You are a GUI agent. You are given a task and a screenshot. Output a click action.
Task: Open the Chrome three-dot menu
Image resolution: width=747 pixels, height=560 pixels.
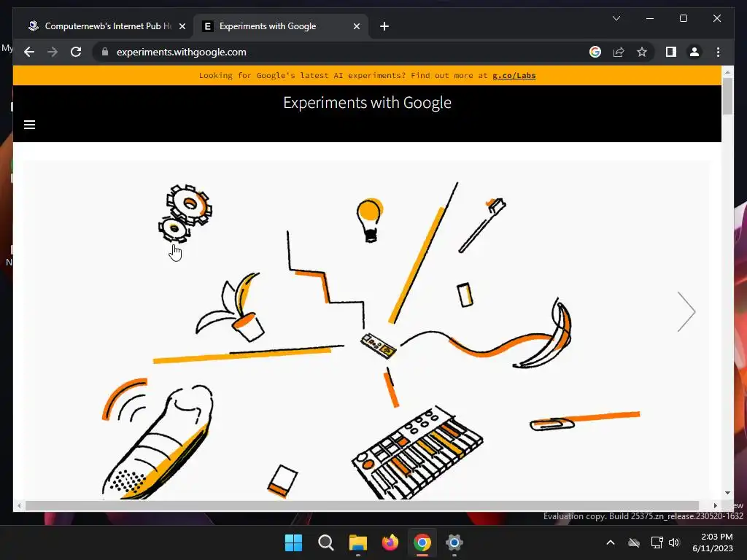click(x=718, y=52)
